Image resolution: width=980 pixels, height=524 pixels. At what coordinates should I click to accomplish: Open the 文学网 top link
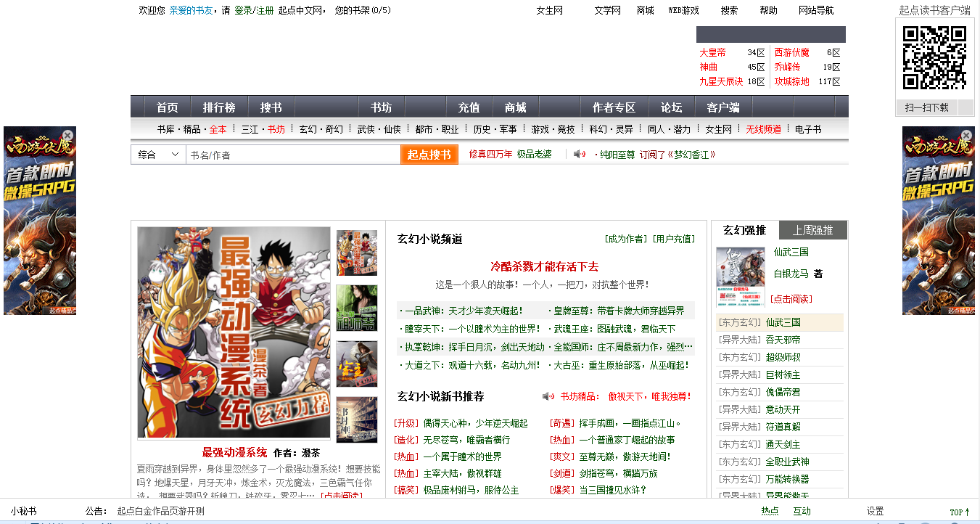tap(608, 10)
